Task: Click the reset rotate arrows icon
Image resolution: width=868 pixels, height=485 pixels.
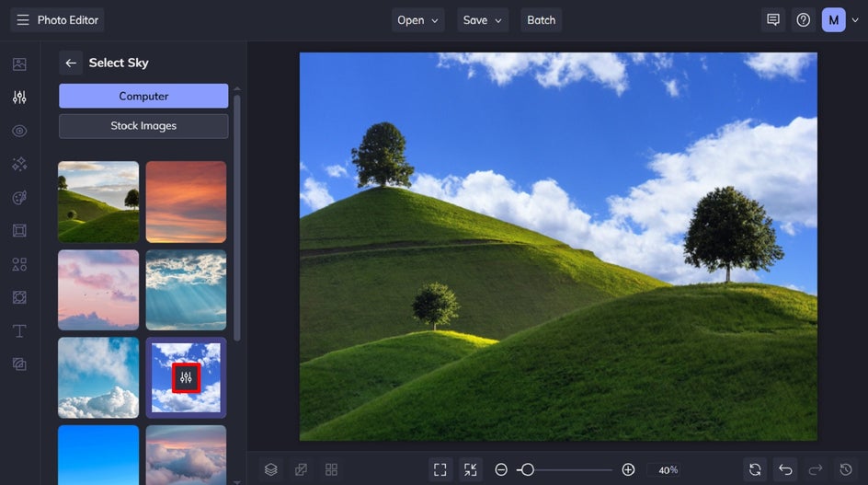Action: coord(755,470)
